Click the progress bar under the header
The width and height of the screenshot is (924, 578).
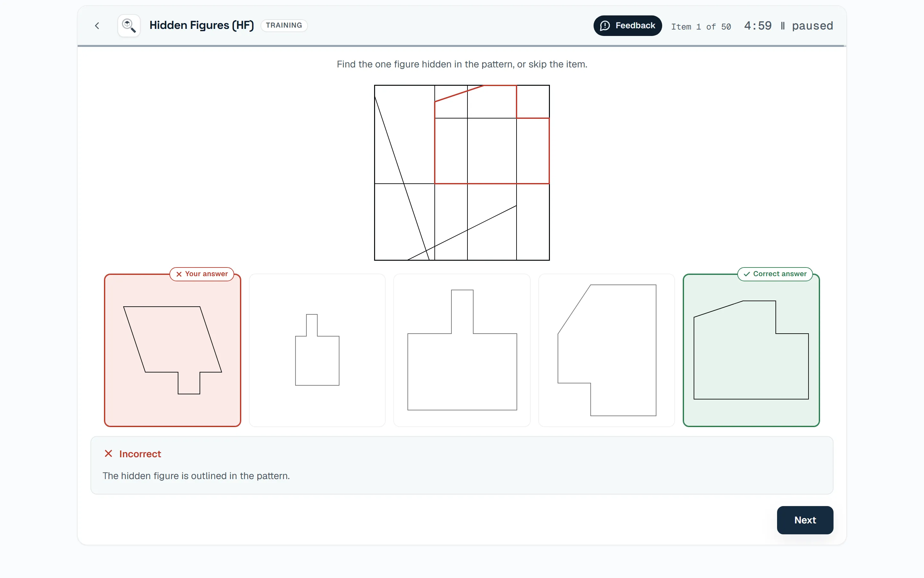(462, 46)
